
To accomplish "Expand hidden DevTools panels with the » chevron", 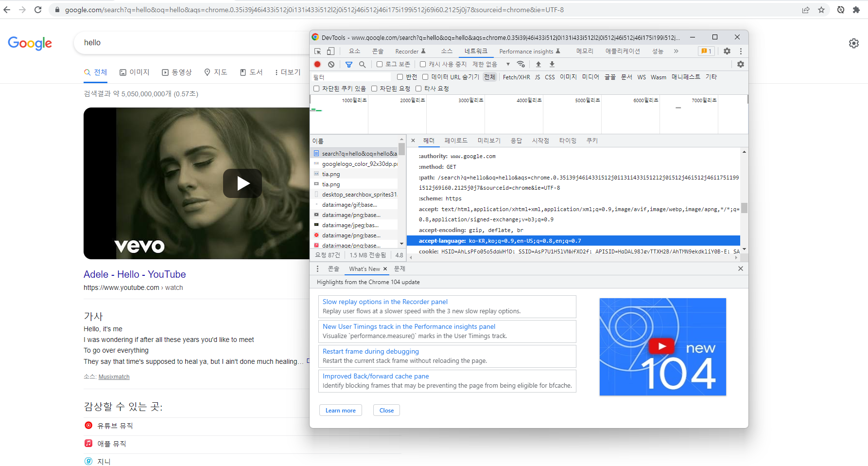I will [x=676, y=51].
